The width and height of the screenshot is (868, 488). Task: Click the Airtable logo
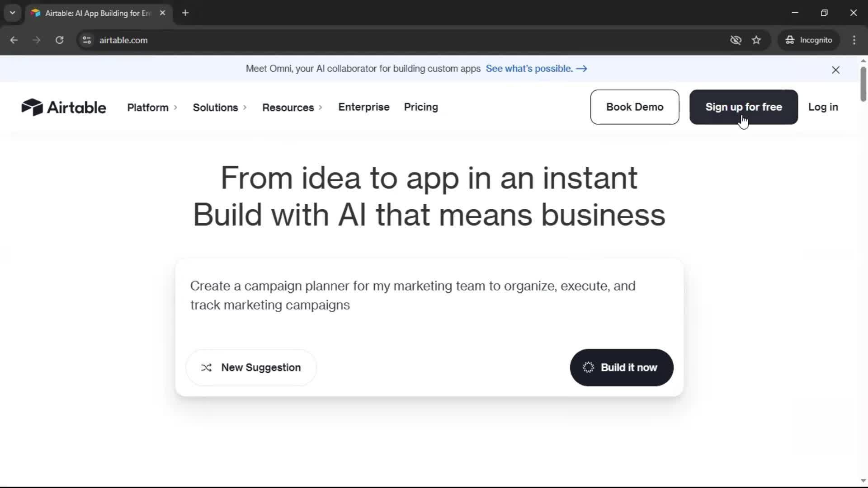point(64,108)
